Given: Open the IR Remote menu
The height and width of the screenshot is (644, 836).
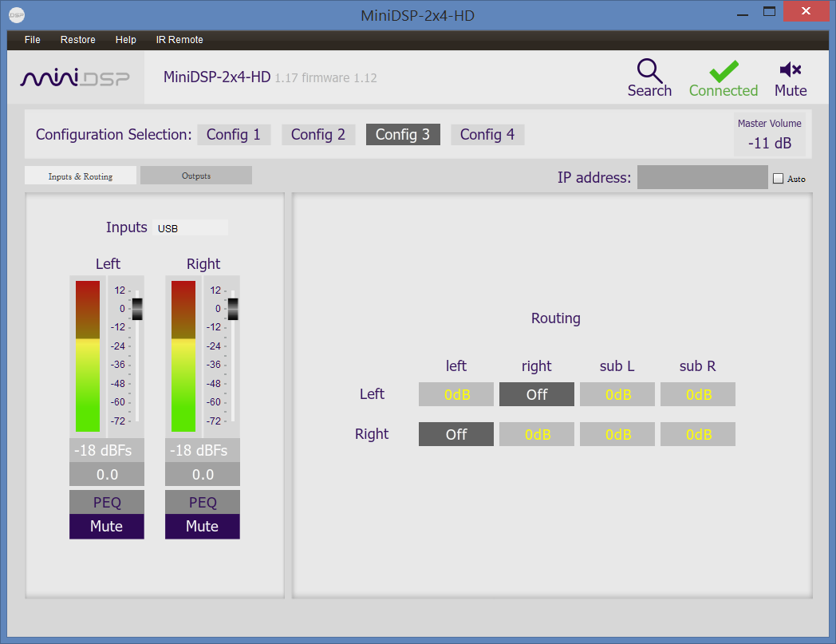Looking at the screenshot, I should coord(179,39).
